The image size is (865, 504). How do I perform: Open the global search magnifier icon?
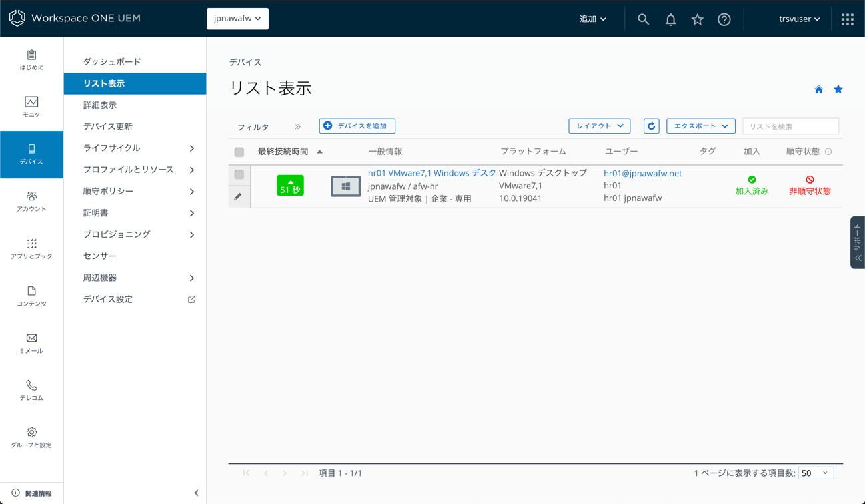click(643, 19)
